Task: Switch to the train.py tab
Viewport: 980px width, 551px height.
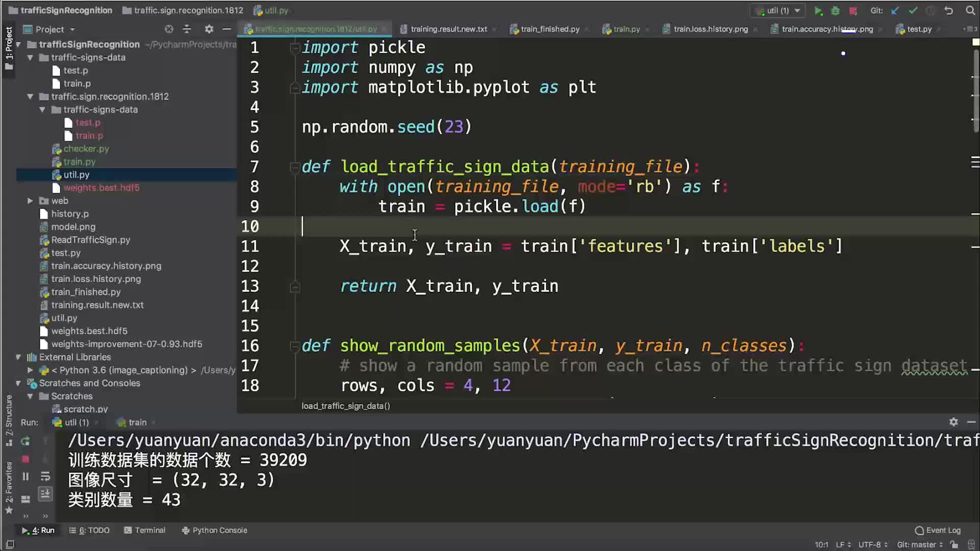Action: 626,29
